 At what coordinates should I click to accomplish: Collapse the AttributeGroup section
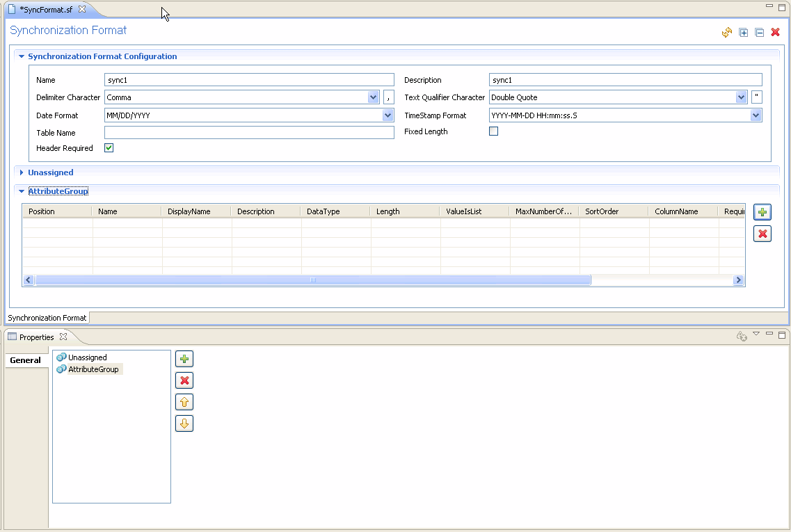point(22,191)
